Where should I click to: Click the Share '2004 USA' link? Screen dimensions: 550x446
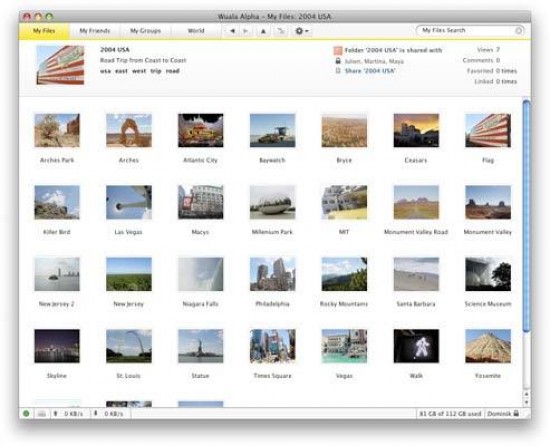[370, 71]
